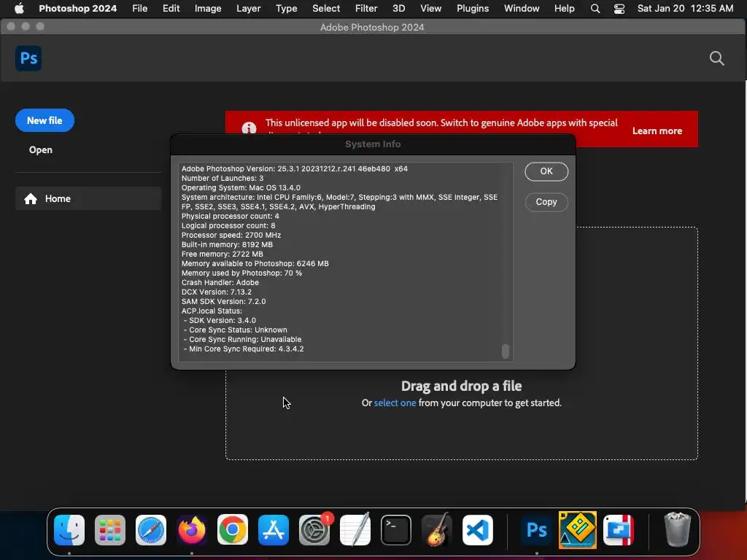Click 'DCX Version: 7.13.2' line
This screenshot has width=747, height=560.
[216, 292]
